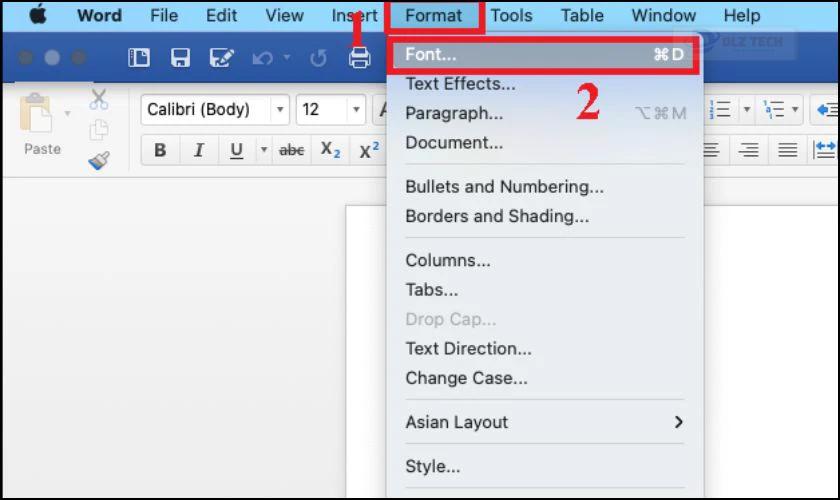Click the Align Right icon
Screen dimensions: 840x500
point(748,150)
